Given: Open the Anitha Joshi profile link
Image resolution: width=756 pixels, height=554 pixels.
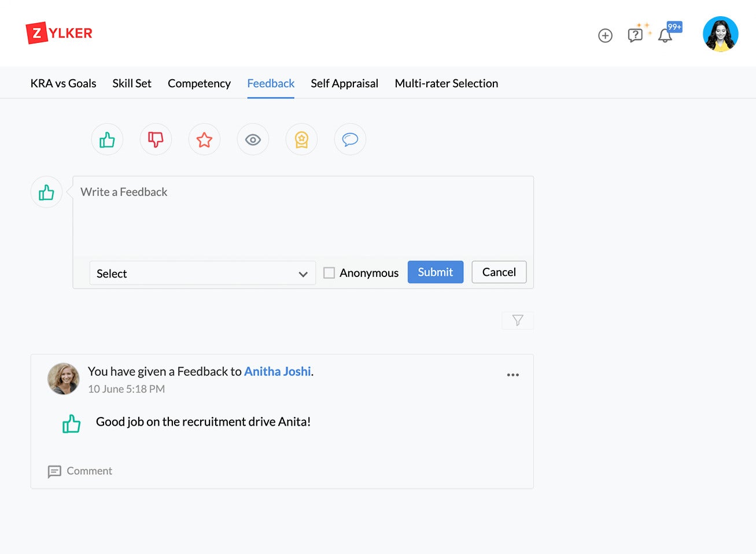Looking at the screenshot, I should click(278, 371).
